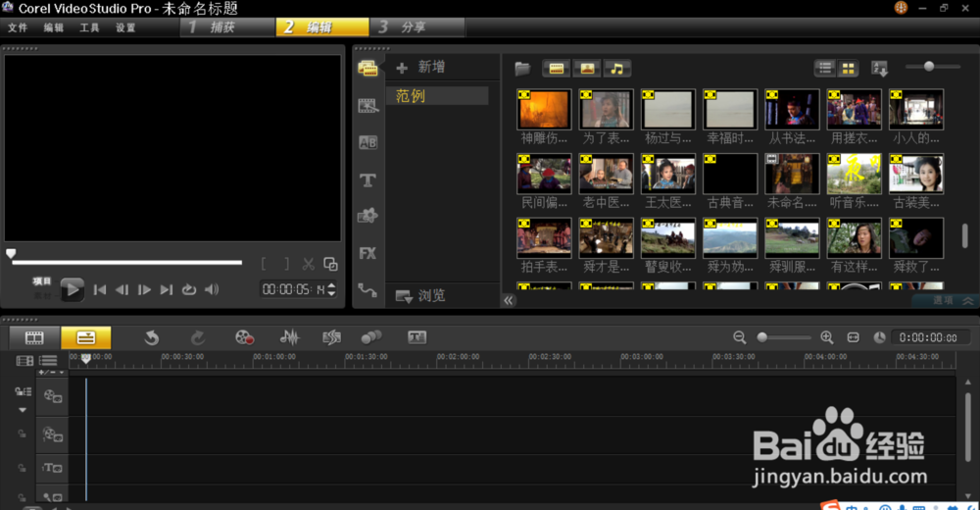The image size is (980, 510).
Task: Redo action in timeline toolbar
Action: click(198, 338)
